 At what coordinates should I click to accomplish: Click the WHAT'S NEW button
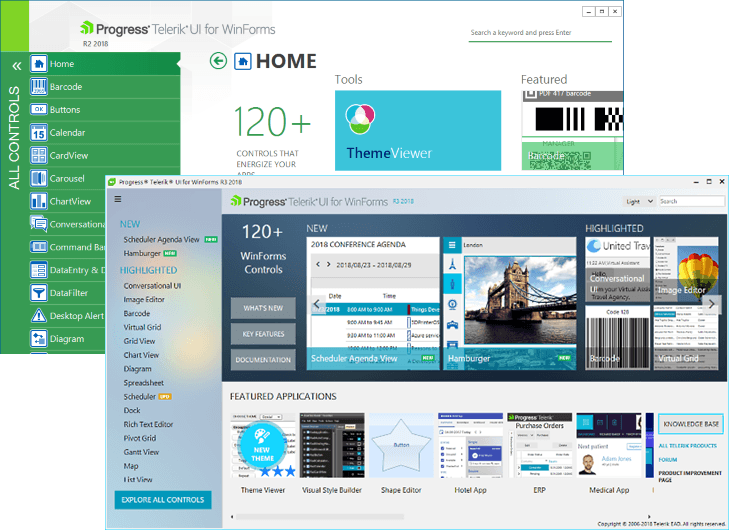click(263, 308)
